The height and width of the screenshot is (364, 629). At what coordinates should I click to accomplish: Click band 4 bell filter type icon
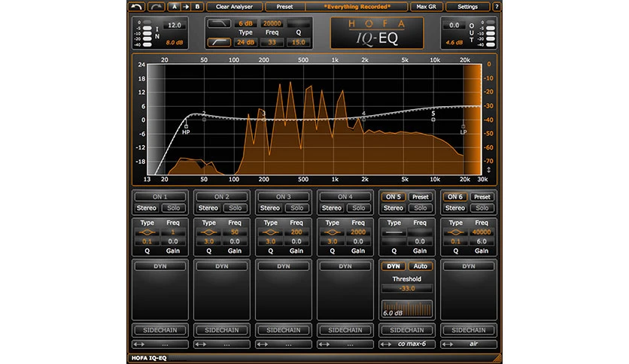coord(332,232)
